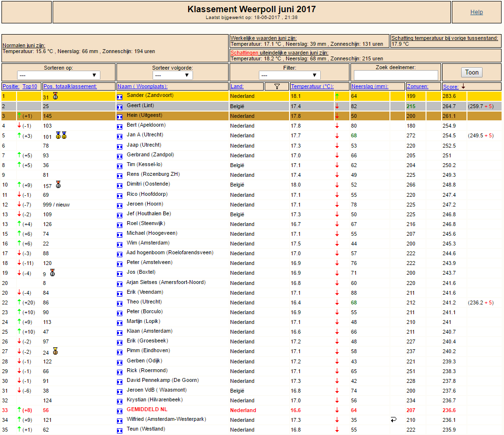Click blue chart icon for Jef (Houthalen Be)

pos(119,215)
